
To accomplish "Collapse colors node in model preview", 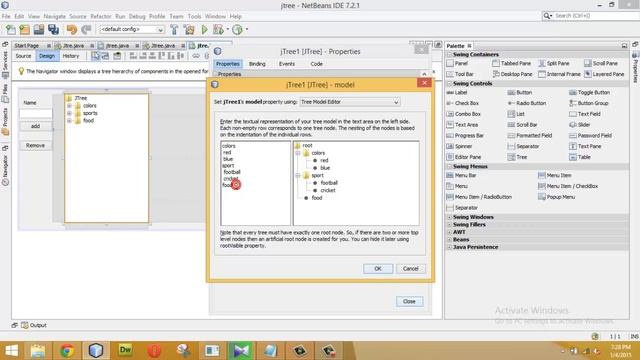I will (298, 153).
